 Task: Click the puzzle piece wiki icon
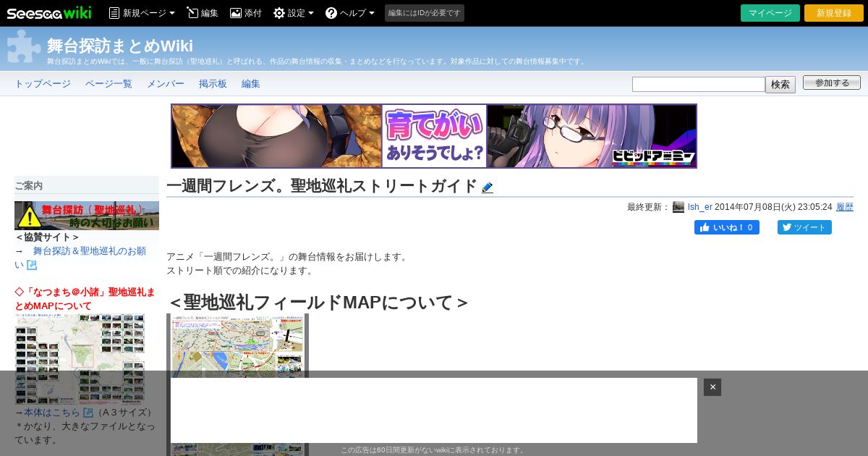(24, 46)
